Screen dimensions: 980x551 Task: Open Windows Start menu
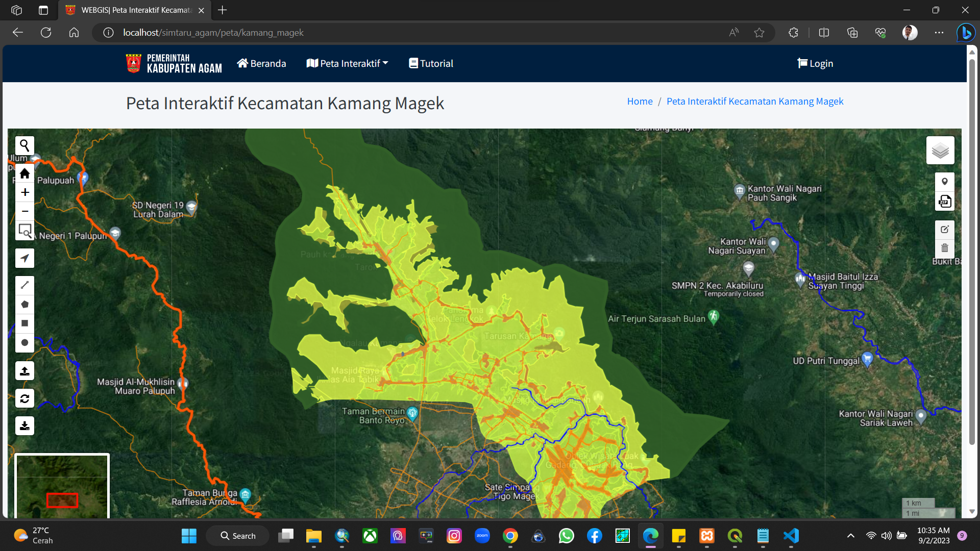point(189,536)
